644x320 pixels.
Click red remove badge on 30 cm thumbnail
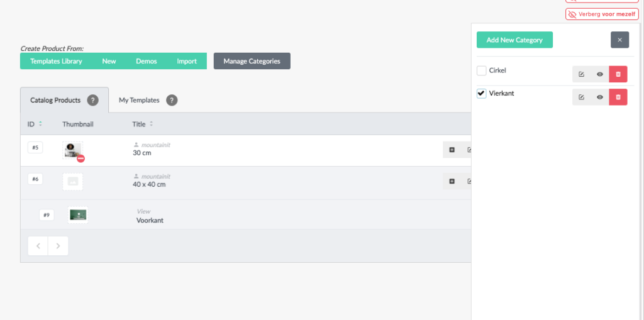point(81,158)
